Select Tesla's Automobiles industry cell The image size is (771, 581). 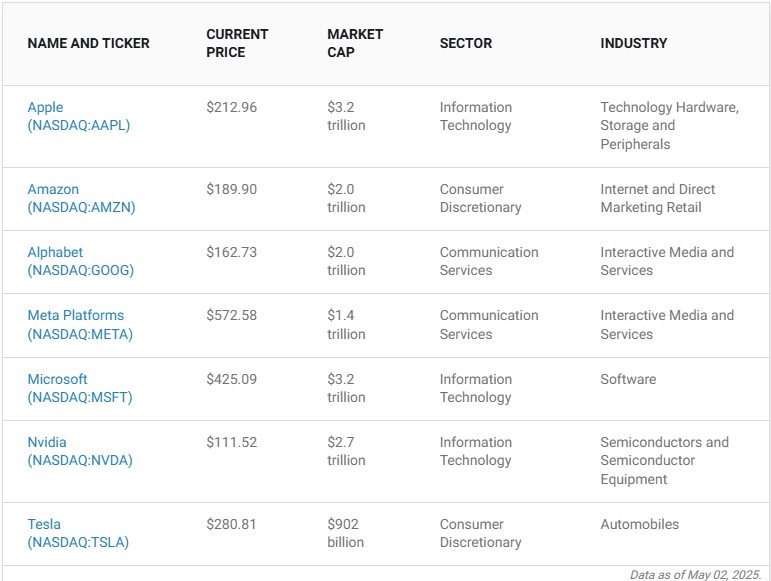pos(639,524)
